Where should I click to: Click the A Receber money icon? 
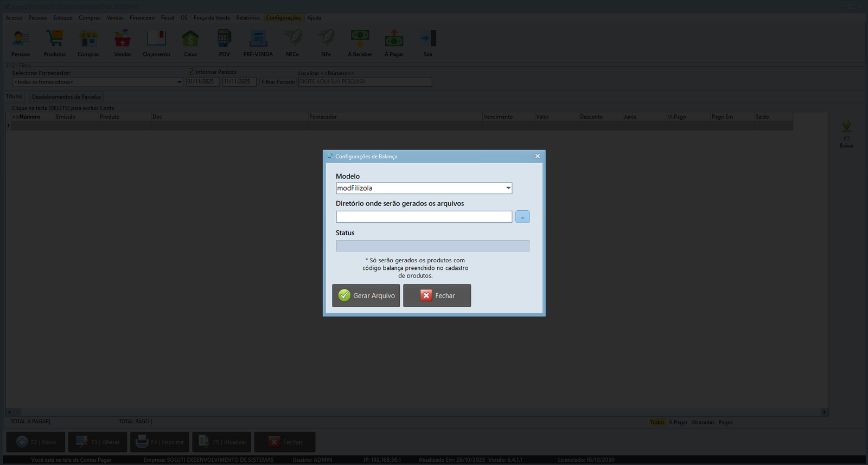coord(360,39)
